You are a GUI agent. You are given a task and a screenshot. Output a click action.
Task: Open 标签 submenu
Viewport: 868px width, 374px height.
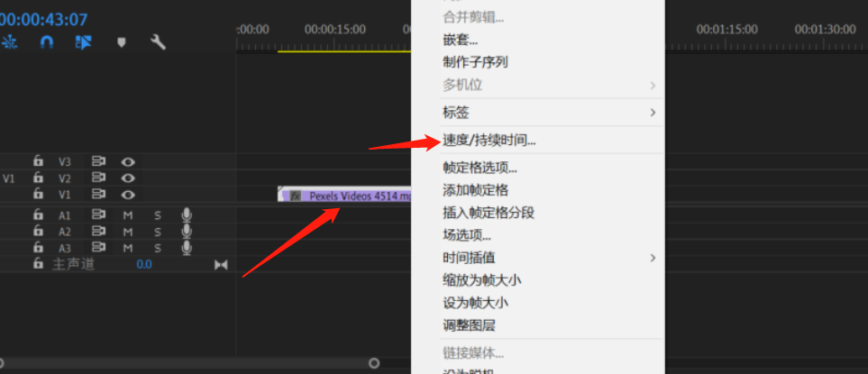[x=538, y=113]
